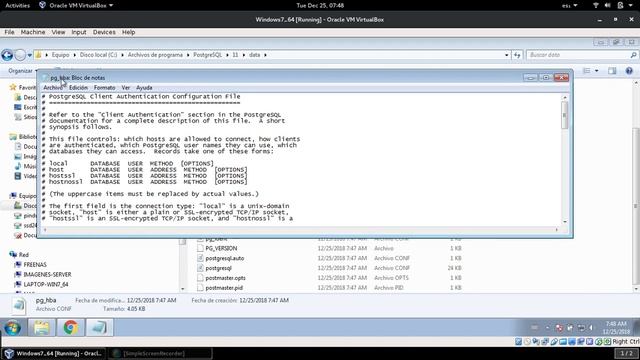The height and width of the screenshot is (360, 640).
Task: Open VirtualBox Machine menu
Action: pyautogui.click(x=33, y=32)
